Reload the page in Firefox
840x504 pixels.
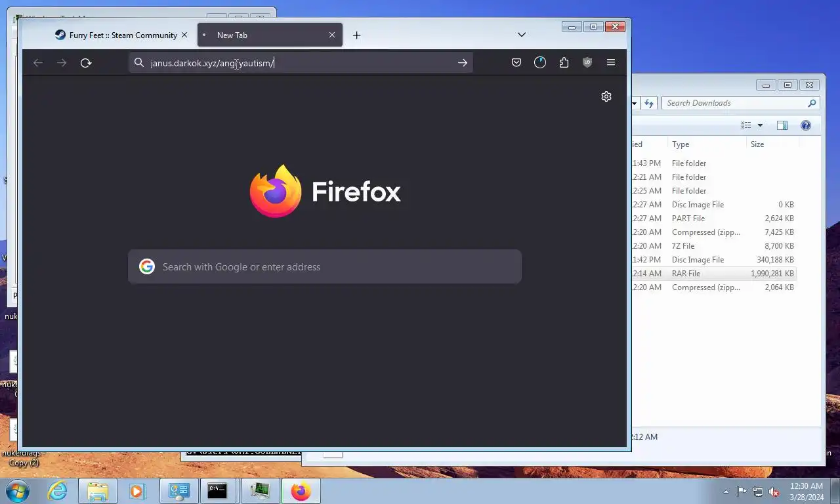tap(85, 63)
